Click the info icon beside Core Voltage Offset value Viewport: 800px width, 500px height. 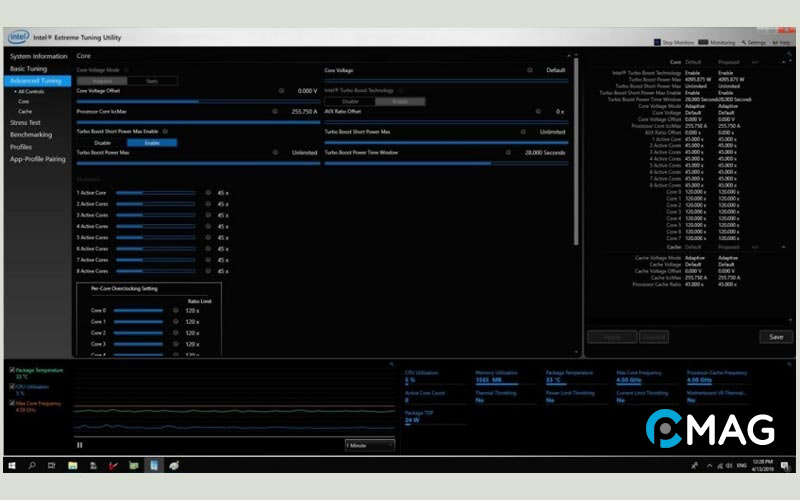tap(281, 91)
